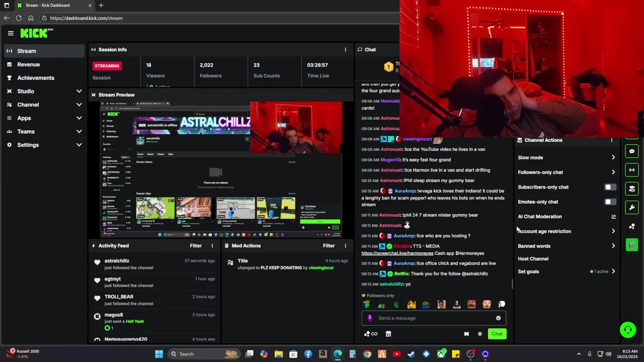Open the hamburger menu next to Kick logo

[x=11, y=33]
